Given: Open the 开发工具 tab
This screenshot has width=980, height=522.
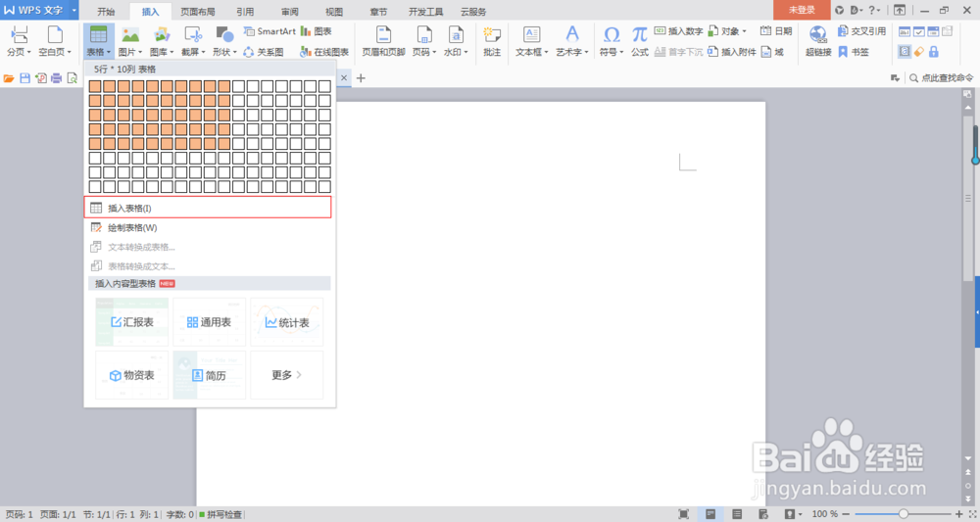Looking at the screenshot, I should click(425, 12).
